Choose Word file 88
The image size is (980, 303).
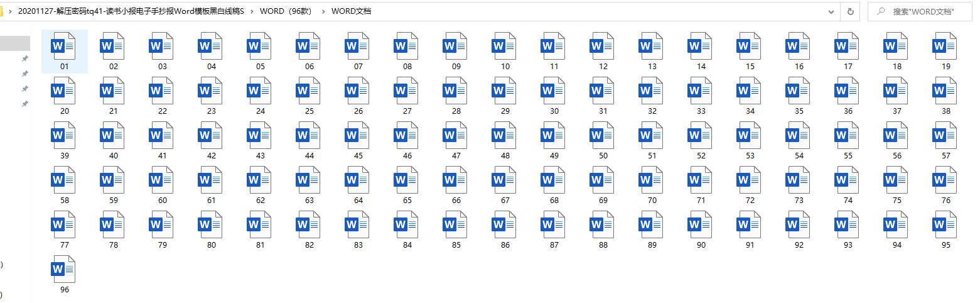coord(602,224)
